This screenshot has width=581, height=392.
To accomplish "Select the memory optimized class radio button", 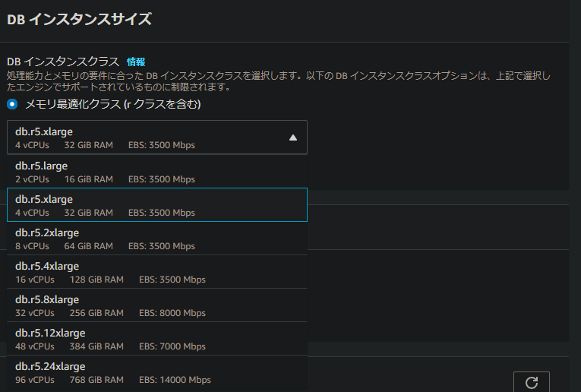I will [12, 104].
